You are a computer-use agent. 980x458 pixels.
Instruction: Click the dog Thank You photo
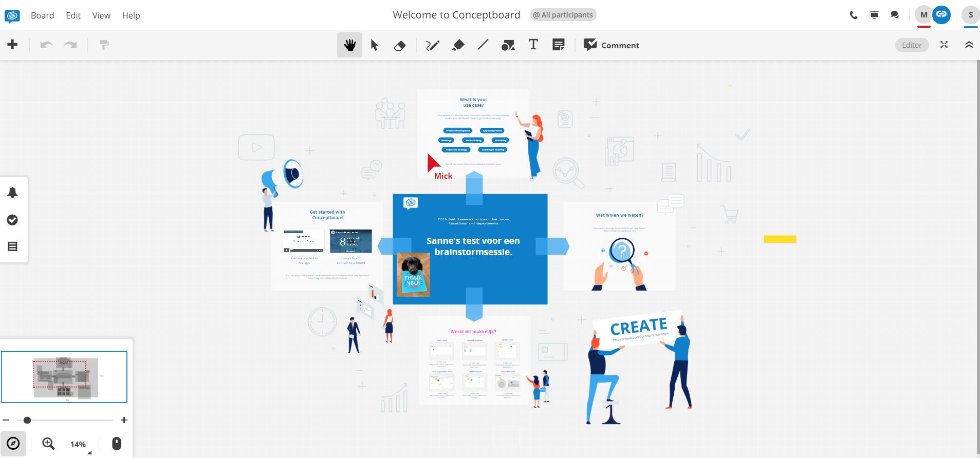tap(414, 275)
